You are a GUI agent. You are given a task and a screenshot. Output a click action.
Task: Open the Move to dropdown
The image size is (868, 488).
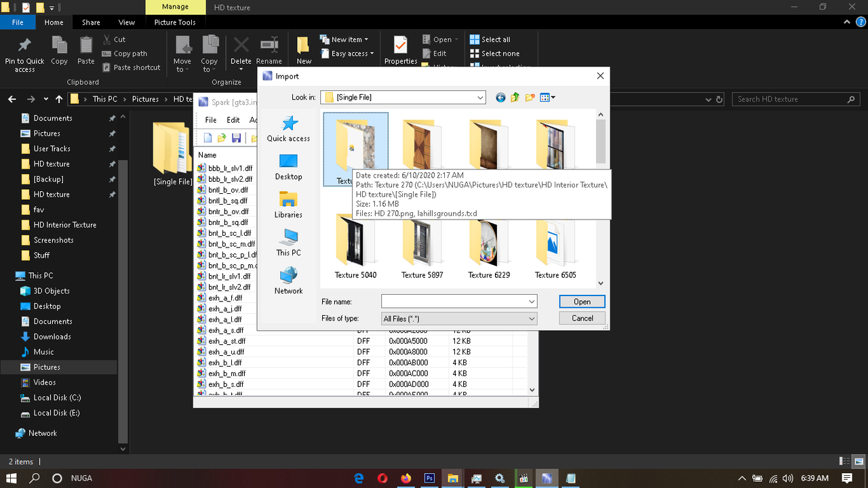click(x=182, y=54)
